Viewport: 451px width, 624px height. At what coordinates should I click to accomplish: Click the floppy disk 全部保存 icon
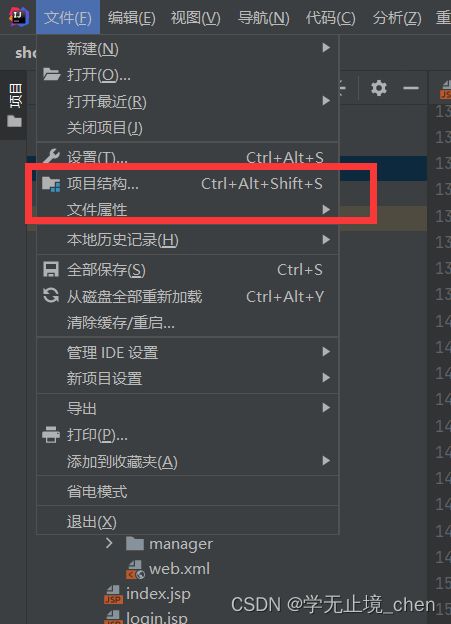pos(51,269)
